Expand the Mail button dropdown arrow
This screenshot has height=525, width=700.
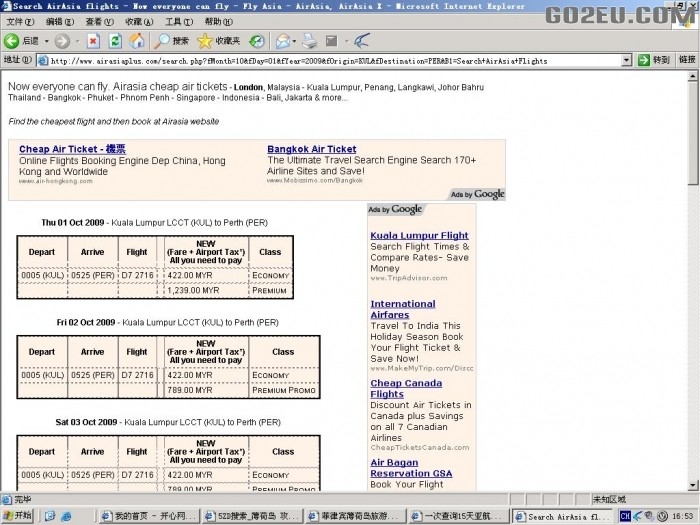click(294, 41)
